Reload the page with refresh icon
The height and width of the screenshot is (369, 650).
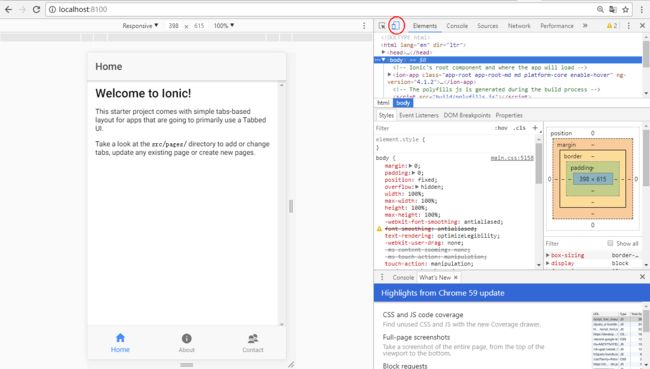point(36,9)
